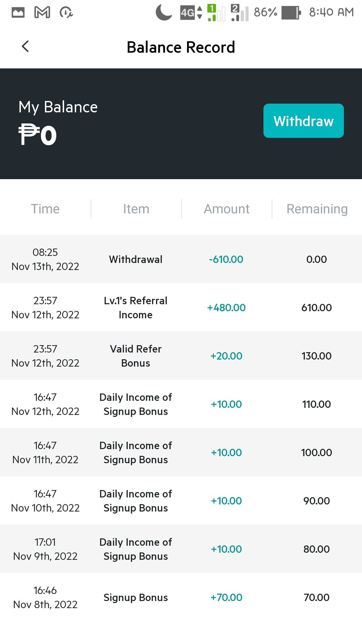Tap the My Balance ₱0 amount

[x=38, y=135]
